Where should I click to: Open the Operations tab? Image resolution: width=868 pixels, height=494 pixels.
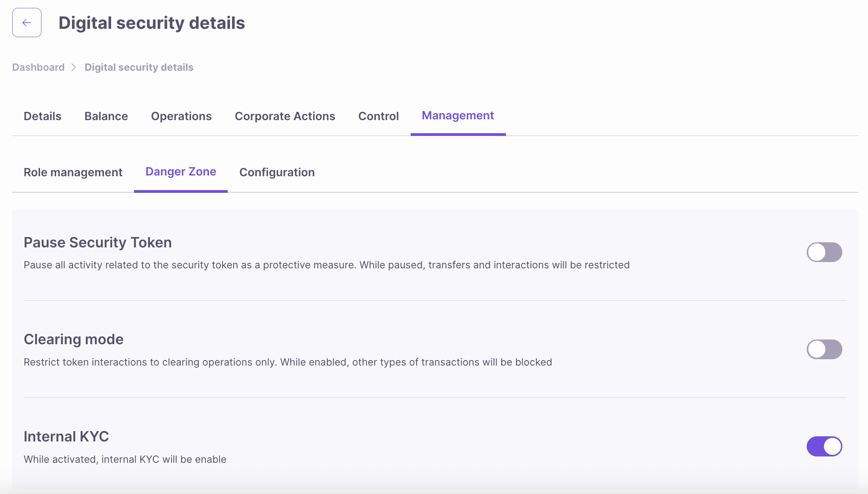181,116
